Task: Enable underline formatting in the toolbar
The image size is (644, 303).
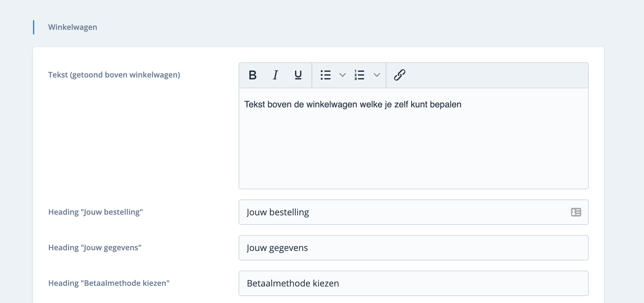Action: [x=298, y=75]
